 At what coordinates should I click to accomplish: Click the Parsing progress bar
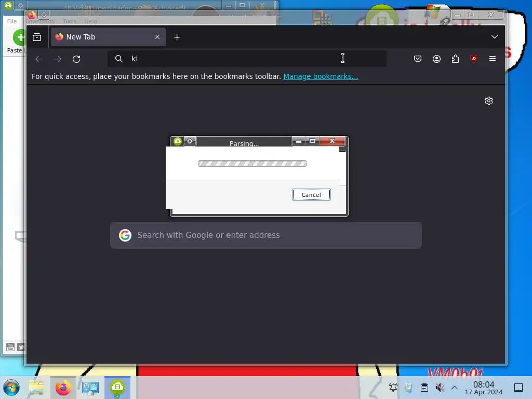tap(252, 164)
